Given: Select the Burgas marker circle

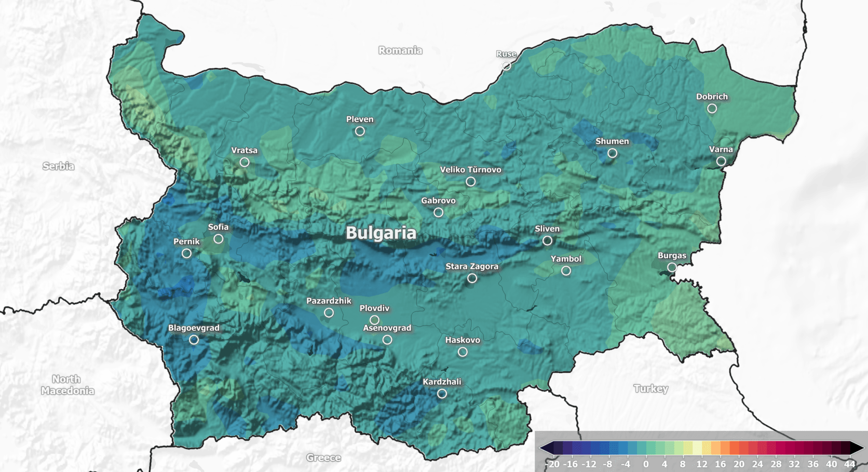Looking at the screenshot, I should pyautogui.click(x=672, y=267).
